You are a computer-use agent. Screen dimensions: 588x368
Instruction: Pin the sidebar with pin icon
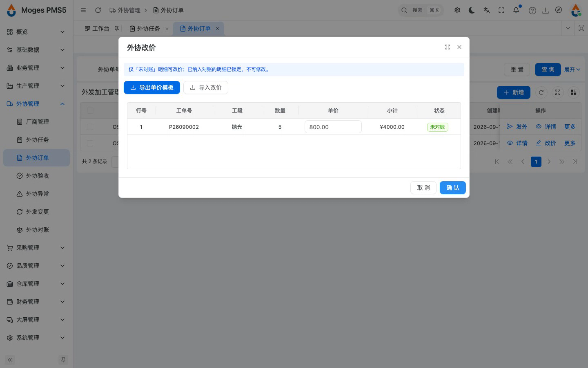click(63, 360)
